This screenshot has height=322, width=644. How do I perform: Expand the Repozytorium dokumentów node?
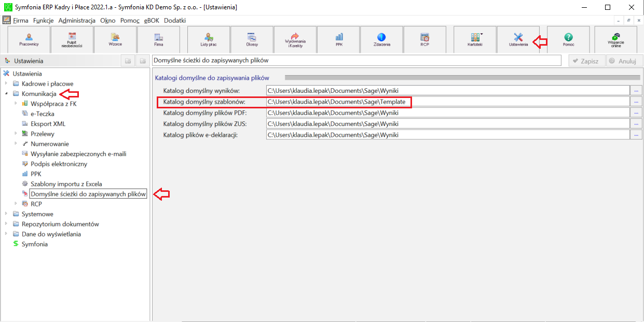[6, 224]
